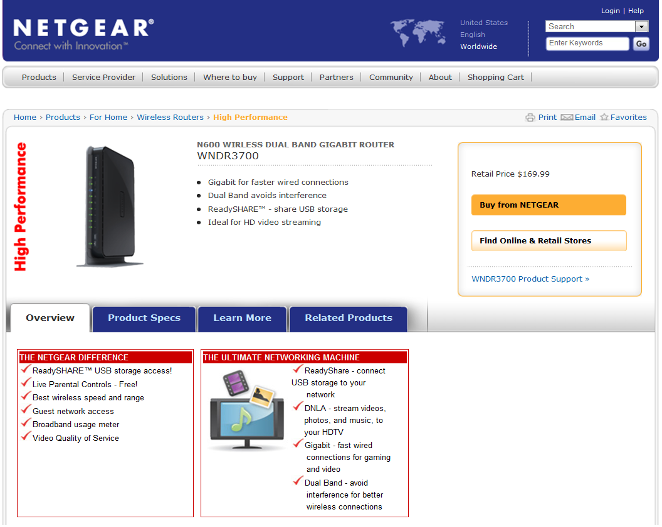662x527 pixels.
Task: Click Buy from NETGEAR button
Action: pyautogui.click(x=548, y=205)
